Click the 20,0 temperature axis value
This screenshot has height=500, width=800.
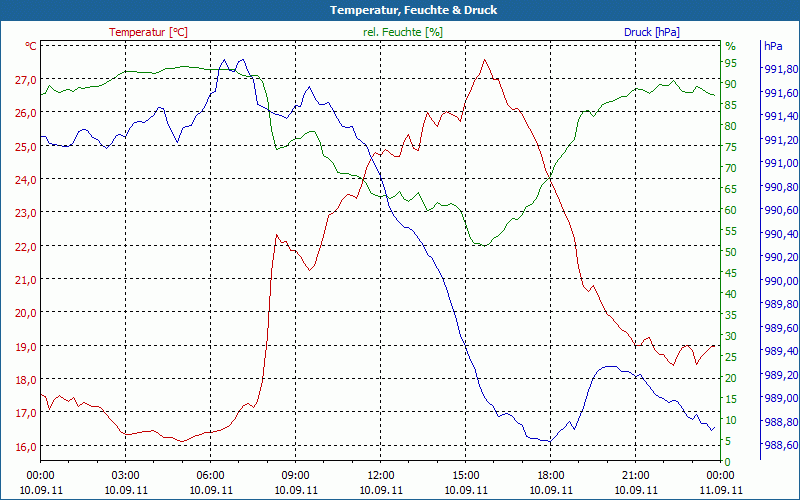[28, 313]
